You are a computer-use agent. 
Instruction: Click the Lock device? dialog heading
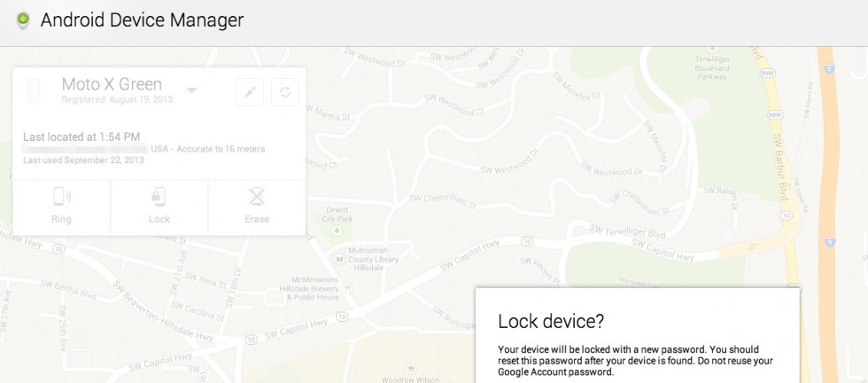pos(551,322)
